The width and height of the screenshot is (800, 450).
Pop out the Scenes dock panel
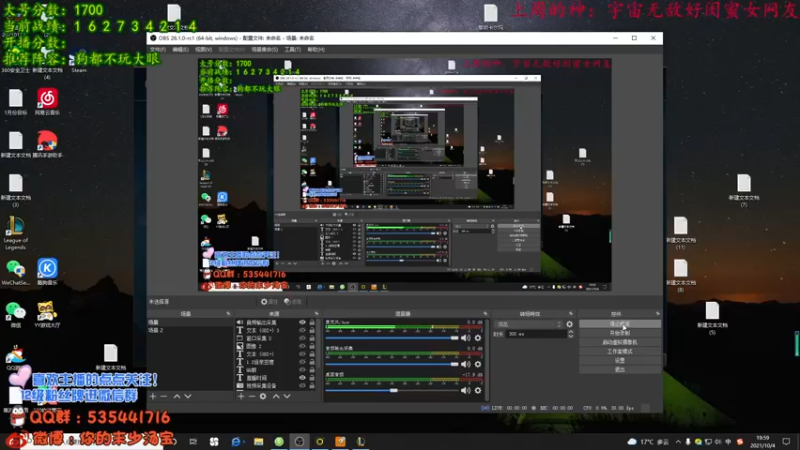point(228,314)
